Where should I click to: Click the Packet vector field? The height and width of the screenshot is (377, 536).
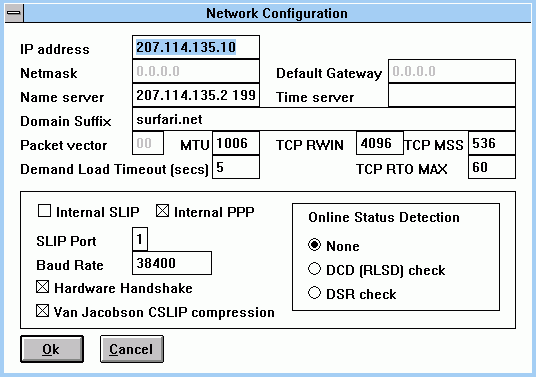coord(148,143)
